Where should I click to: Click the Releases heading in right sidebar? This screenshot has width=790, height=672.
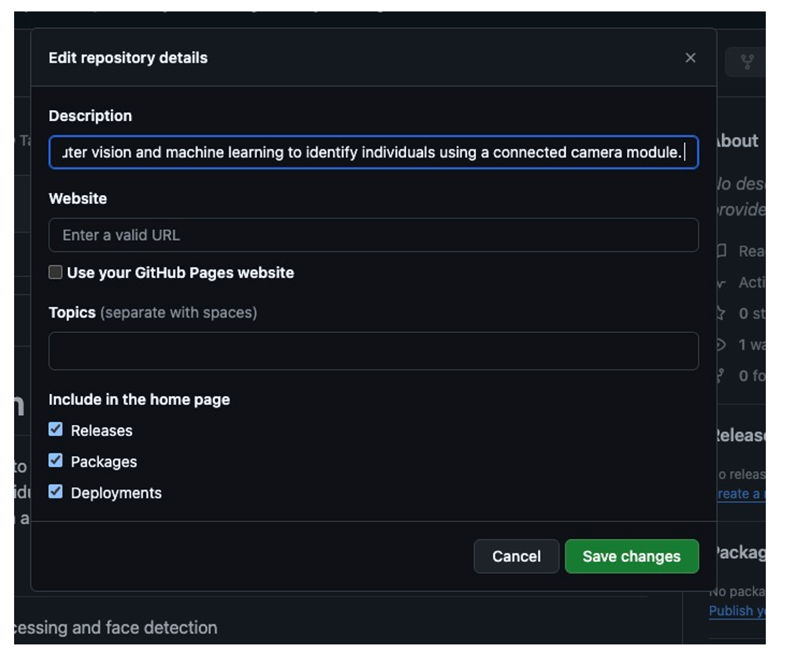pos(740,436)
